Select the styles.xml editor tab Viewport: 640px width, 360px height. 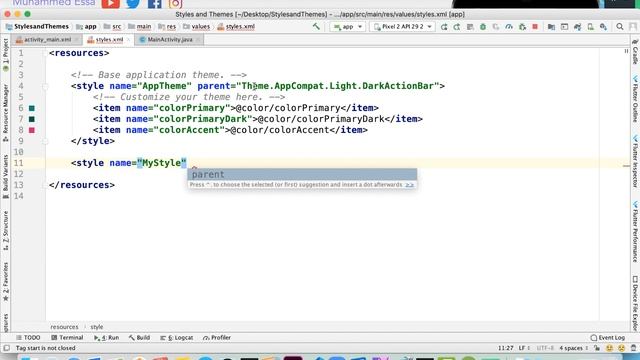109,40
